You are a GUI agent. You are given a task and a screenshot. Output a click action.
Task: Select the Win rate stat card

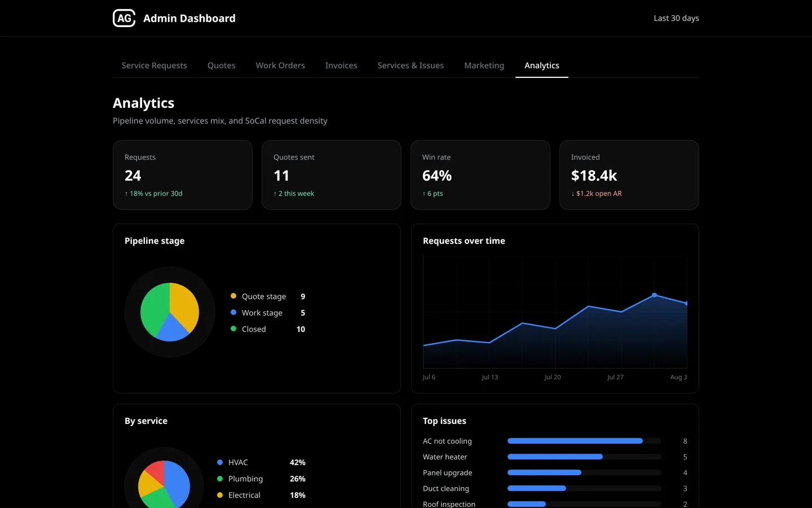pyautogui.click(x=480, y=175)
